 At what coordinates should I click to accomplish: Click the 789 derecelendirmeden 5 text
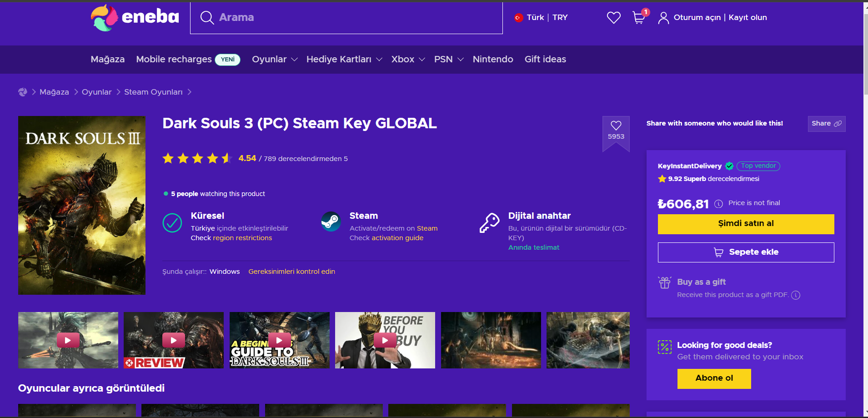[306, 159]
